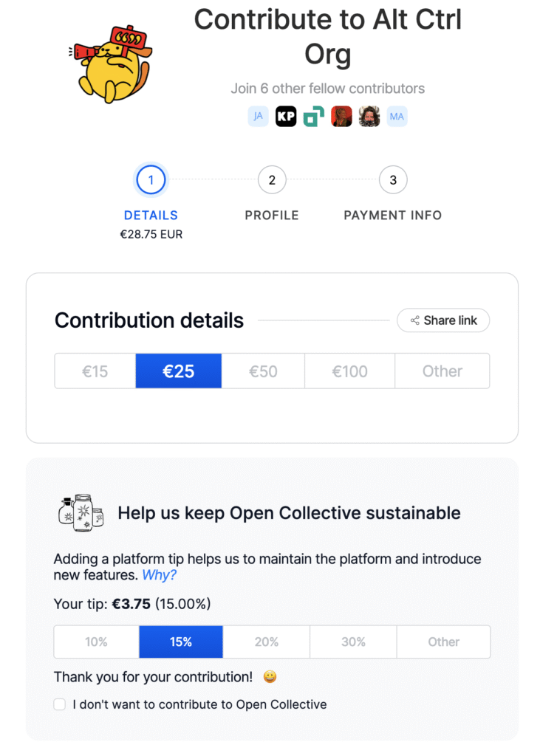Go to step 2 Profile
This screenshot has height=756, width=540.
272,180
